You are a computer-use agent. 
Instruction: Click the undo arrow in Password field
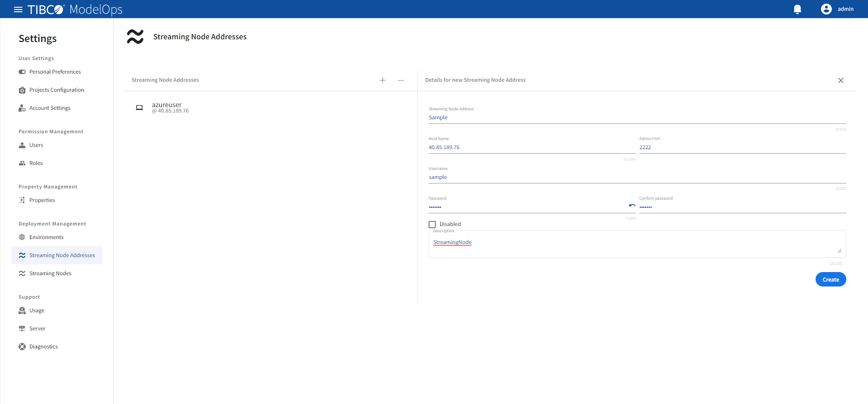pos(632,206)
